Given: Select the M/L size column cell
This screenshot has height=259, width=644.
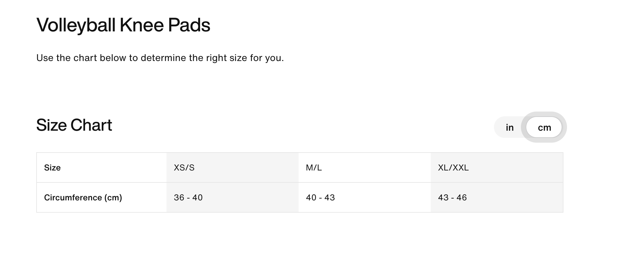Looking at the screenshot, I should click(314, 168).
